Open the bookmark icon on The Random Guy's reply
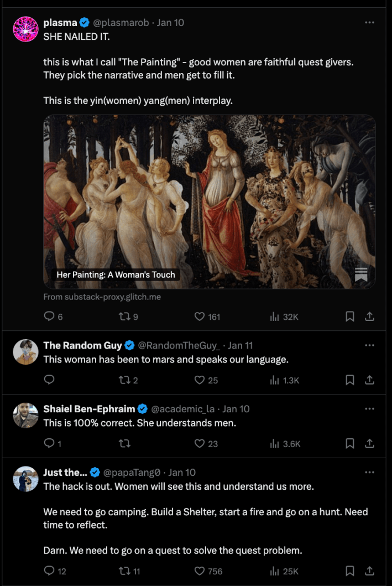Viewport: 392px width, 586px height. (x=349, y=380)
